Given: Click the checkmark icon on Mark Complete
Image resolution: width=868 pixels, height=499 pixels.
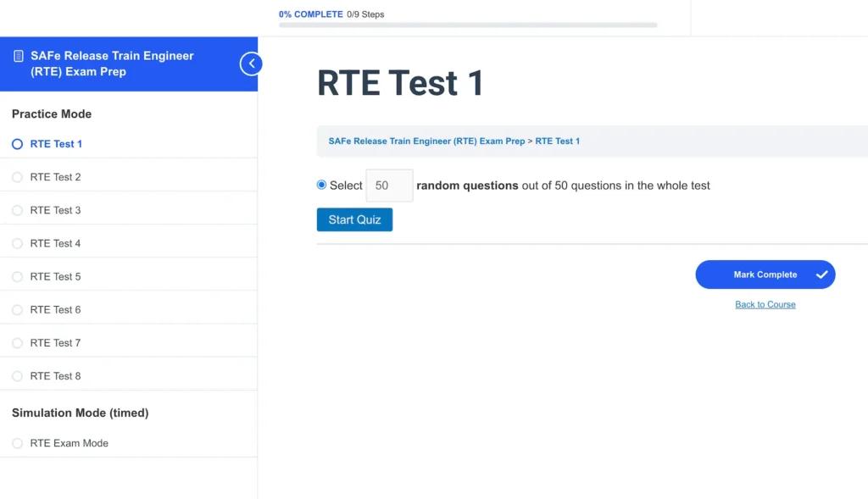Looking at the screenshot, I should click(821, 274).
